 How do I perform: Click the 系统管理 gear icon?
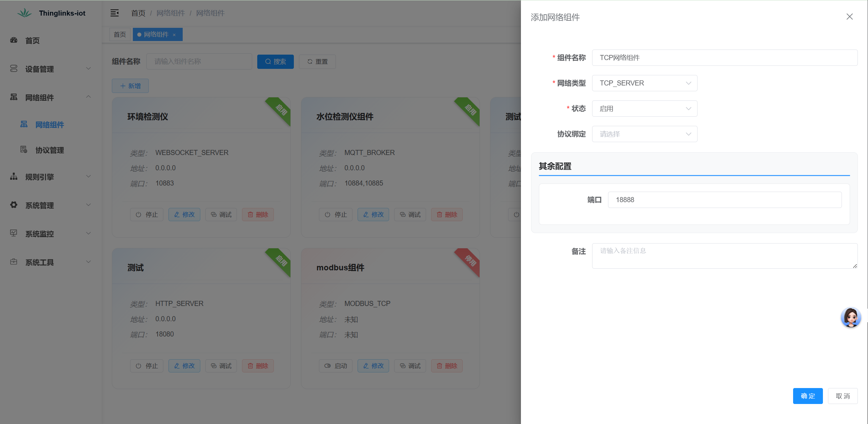[14, 205]
